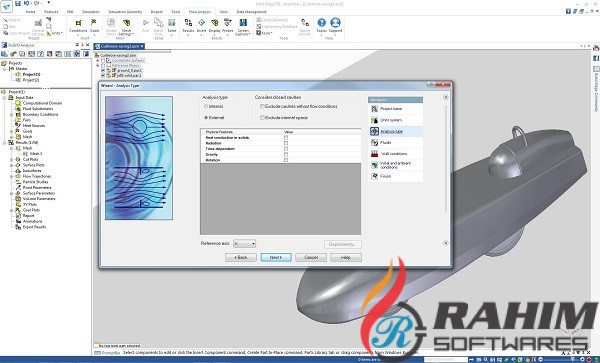Expand the Boundary Conditions tree node
Viewport: 600px width, 363px height.
[11, 114]
